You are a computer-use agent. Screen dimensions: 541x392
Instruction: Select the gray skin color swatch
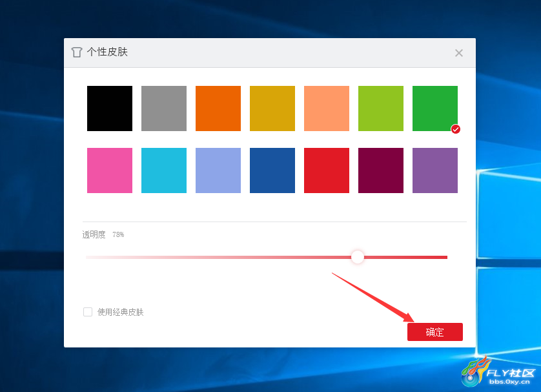click(x=164, y=108)
